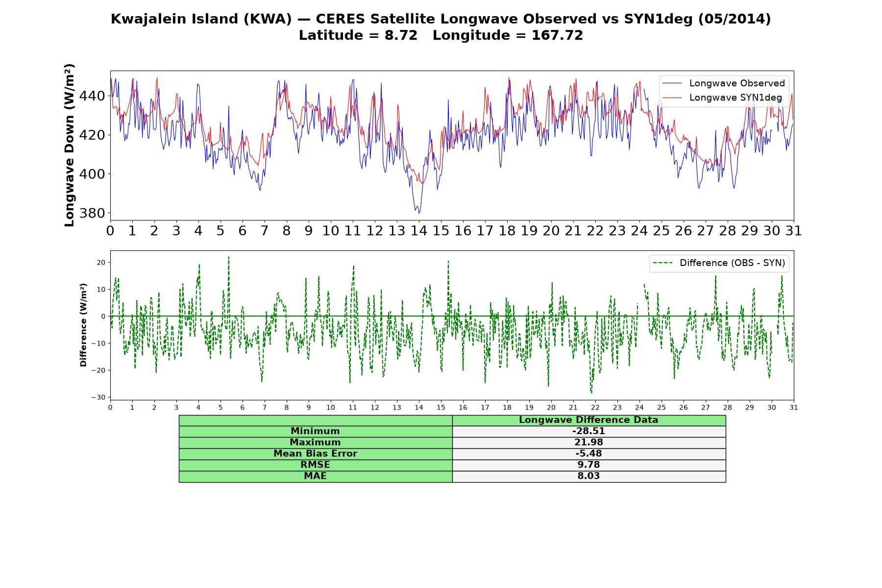Image resolution: width=882 pixels, height=588 pixels.
Task: Click the RMSE value 9.78 cell
Action: tap(589, 465)
